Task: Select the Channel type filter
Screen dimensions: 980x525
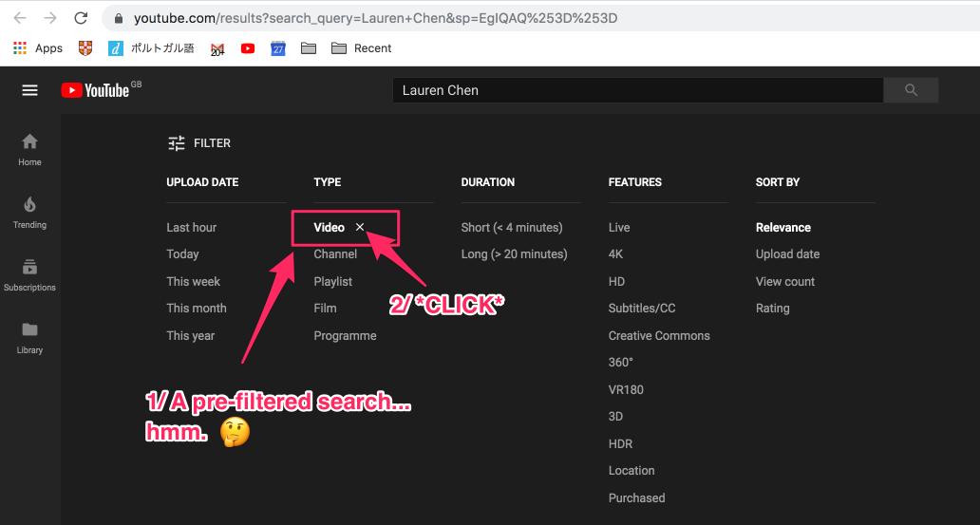Action: click(335, 254)
